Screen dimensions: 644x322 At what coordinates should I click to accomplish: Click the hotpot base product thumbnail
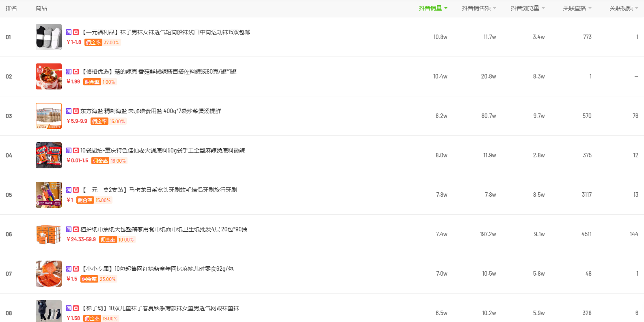(x=49, y=155)
